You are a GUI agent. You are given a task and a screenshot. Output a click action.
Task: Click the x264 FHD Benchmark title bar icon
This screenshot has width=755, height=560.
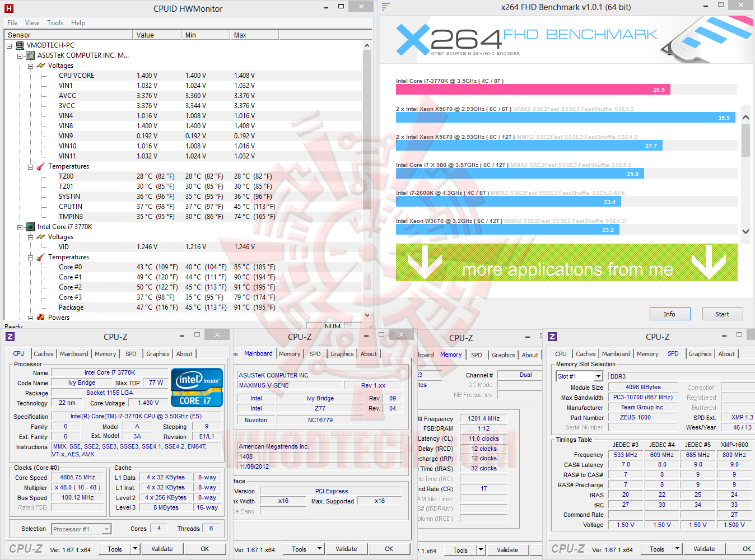pyautogui.click(x=385, y=7)
